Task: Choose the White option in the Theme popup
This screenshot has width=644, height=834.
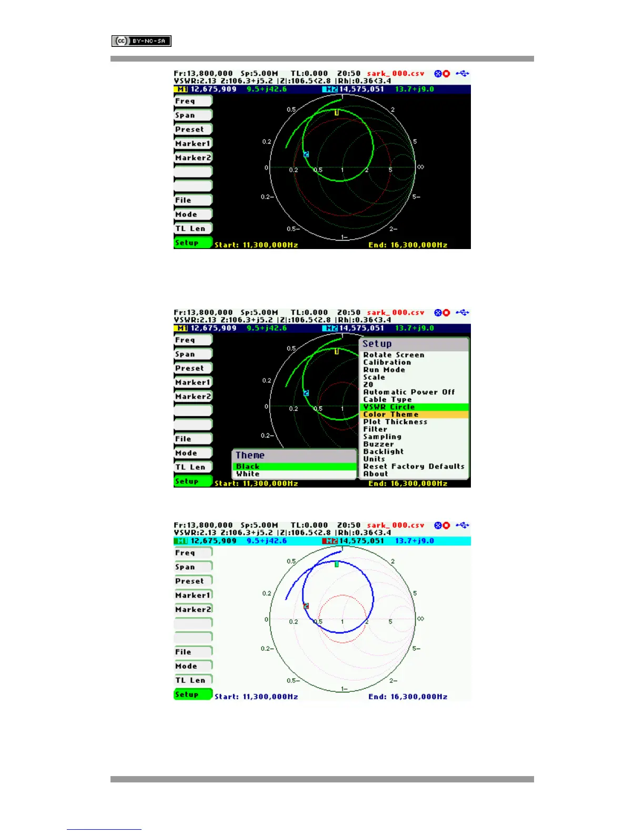Action: (294, 474)
